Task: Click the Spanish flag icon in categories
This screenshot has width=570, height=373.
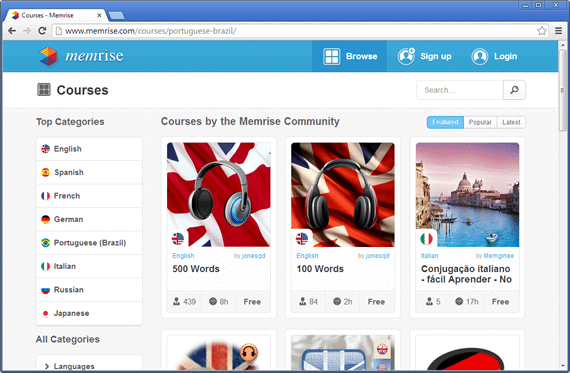Action: [x=45, y=172]
